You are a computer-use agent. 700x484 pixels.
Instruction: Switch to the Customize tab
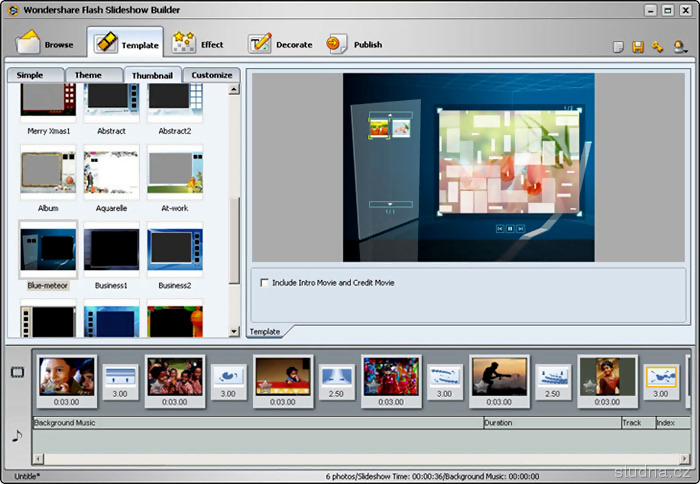pos(211,75)
